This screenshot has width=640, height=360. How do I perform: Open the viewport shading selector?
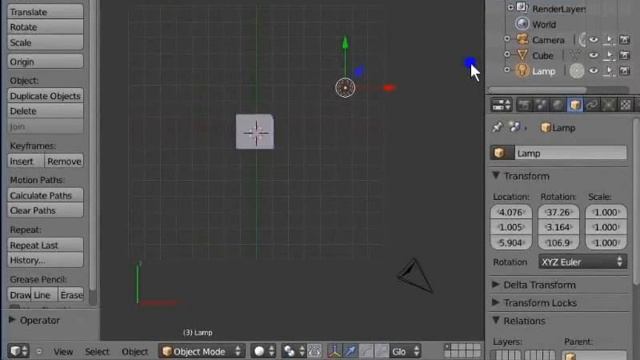263,351
